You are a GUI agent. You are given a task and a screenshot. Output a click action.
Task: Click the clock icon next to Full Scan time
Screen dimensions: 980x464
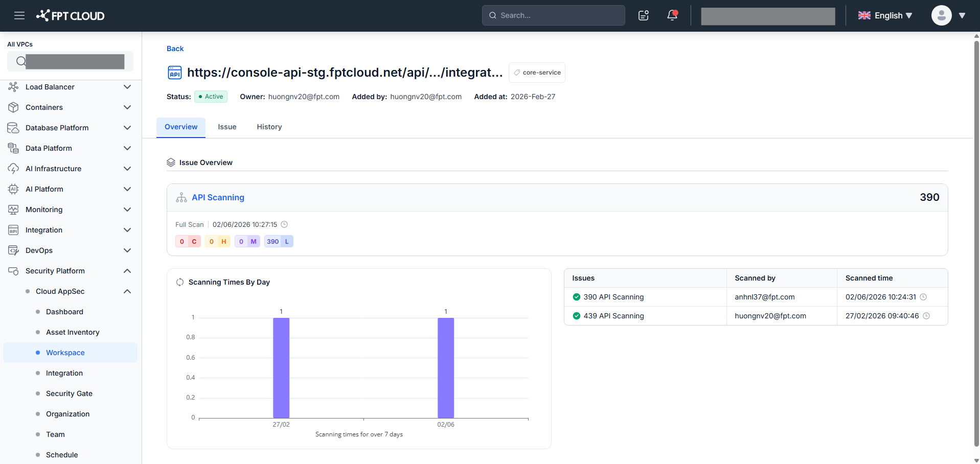pyautogui.click(x=285, y=224)
